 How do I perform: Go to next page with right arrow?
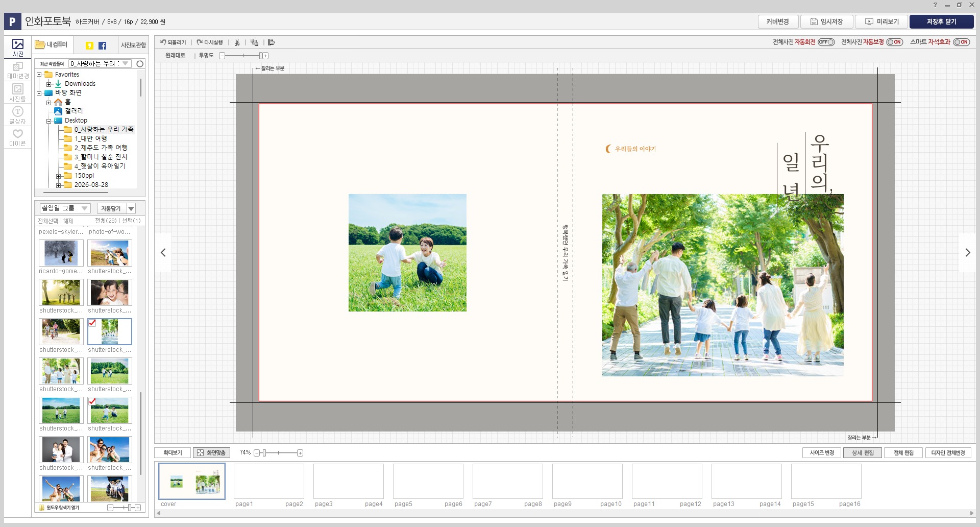[x=967, y=252]
